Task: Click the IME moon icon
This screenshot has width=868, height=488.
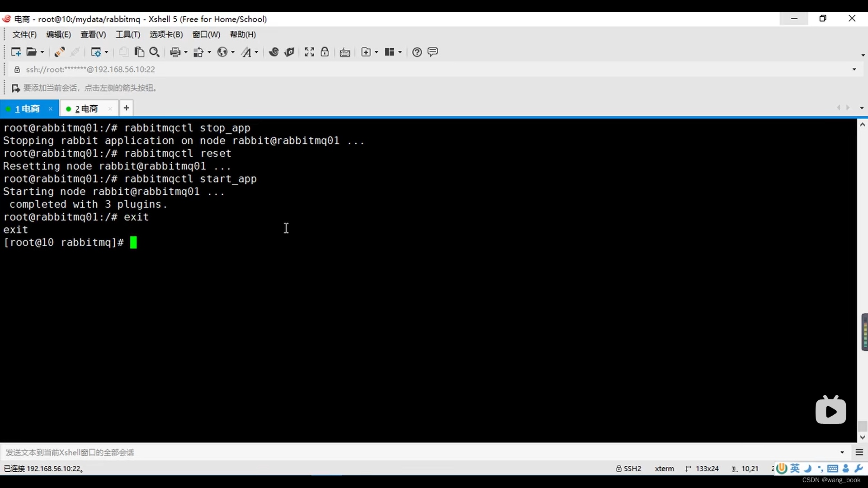Action: [x=808, y=469]
